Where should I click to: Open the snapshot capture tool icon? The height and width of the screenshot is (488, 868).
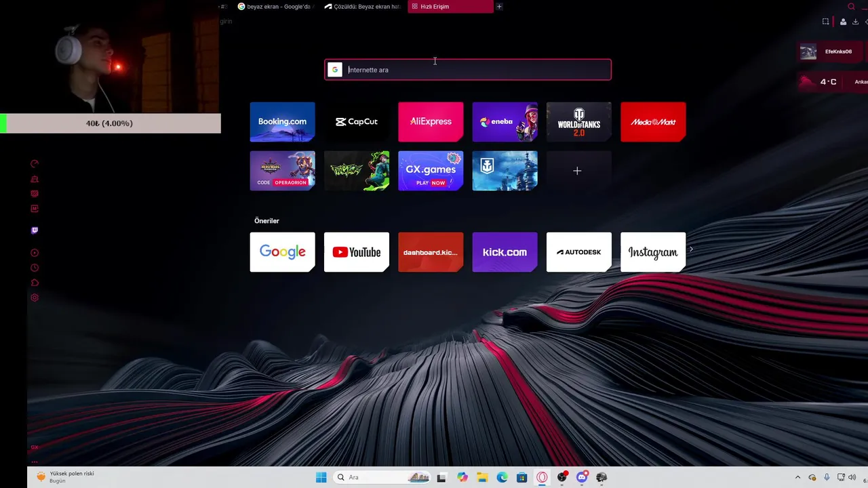point(825,22)
